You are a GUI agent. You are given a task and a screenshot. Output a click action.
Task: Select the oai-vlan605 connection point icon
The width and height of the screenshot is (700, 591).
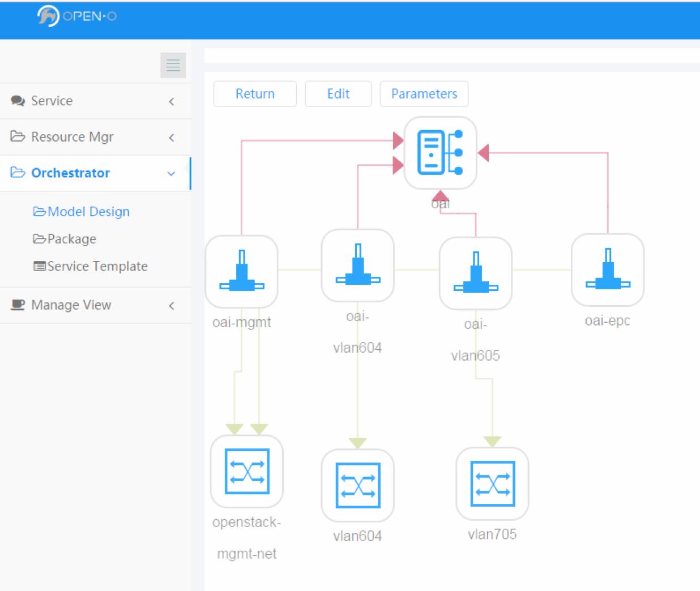[476, 273]
